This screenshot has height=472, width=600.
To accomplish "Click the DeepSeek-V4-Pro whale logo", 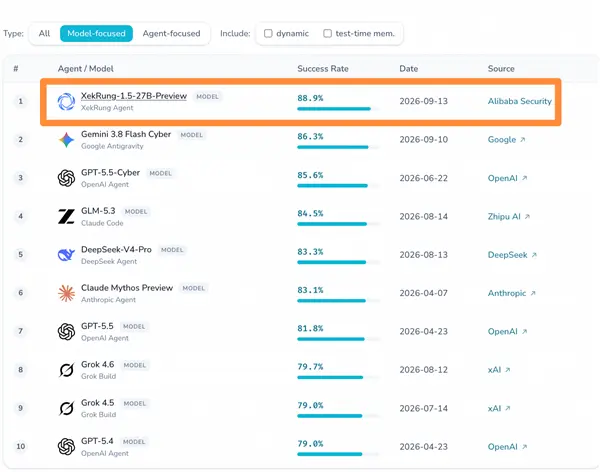I will (x=66, y=255).
